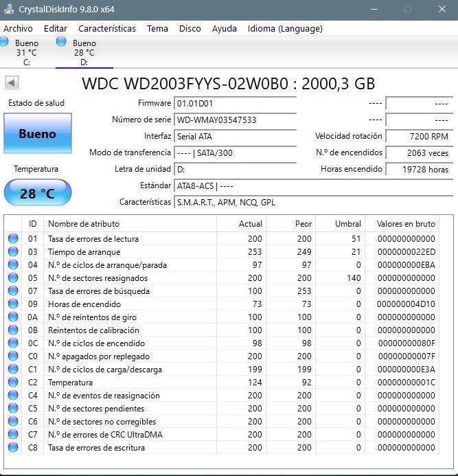Click status icon of N.º de sectores pendientes
Image resolution: width=458 pixels, height=476 pixels.
[13, 408]
